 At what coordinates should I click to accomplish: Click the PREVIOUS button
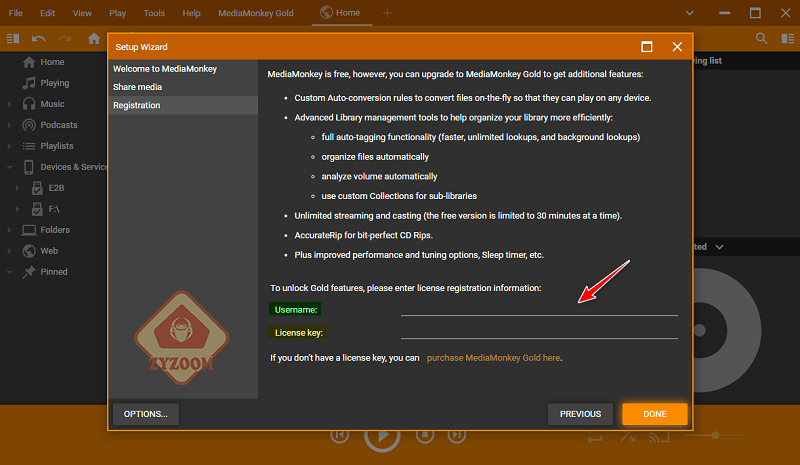(x=580, y=414)
